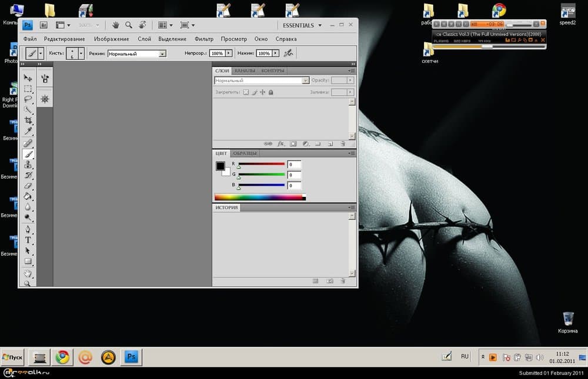Screen dimensions: 588x379
Task: Switch to the КАНАЛЫ tab
Action: (245, 71)
